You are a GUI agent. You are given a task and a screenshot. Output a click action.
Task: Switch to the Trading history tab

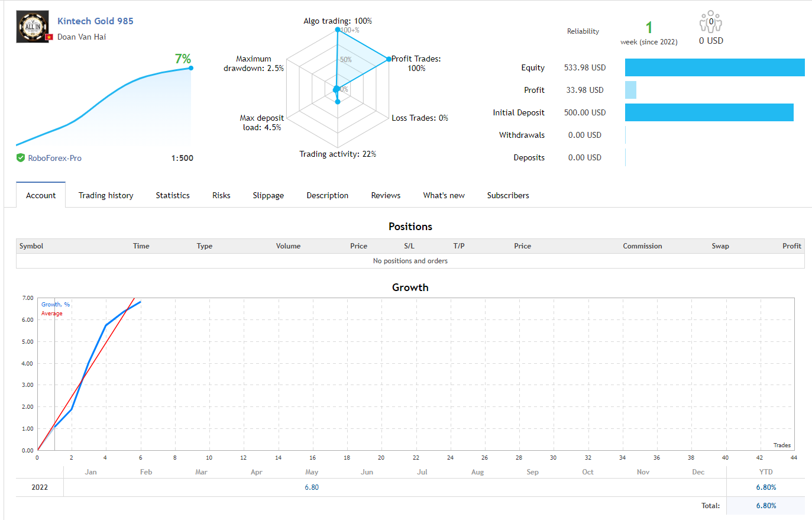coord(106,195)
